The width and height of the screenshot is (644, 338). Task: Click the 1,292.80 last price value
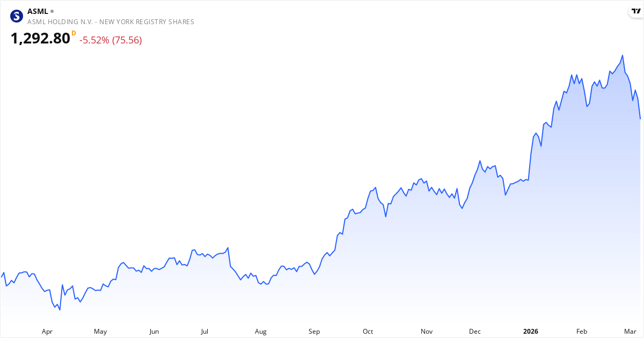click(40, 39)
